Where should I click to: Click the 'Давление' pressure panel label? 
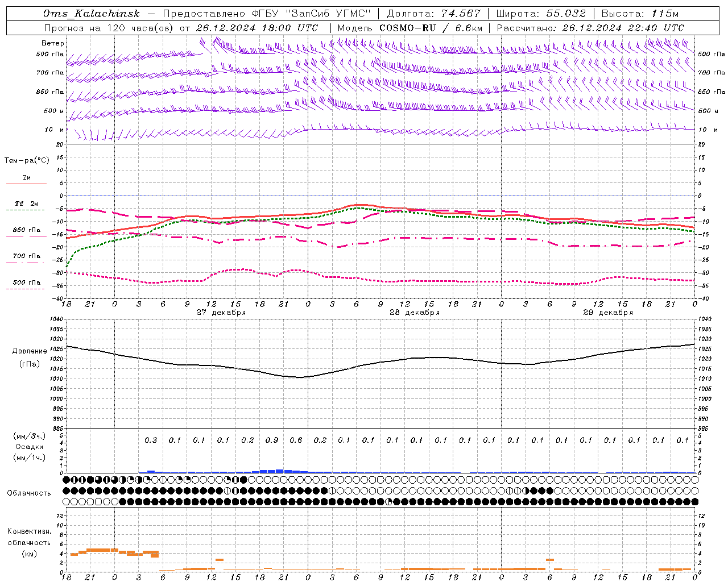(x=30, y=351)
